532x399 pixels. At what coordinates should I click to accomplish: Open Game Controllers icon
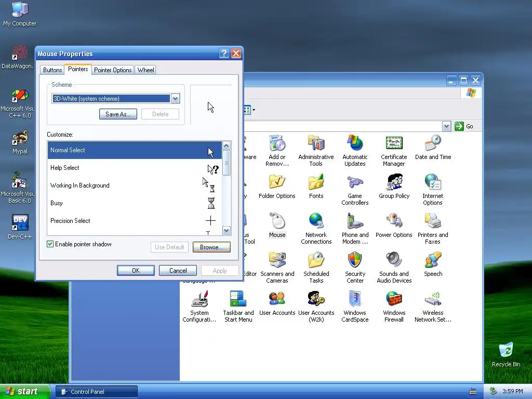point(355,189)
